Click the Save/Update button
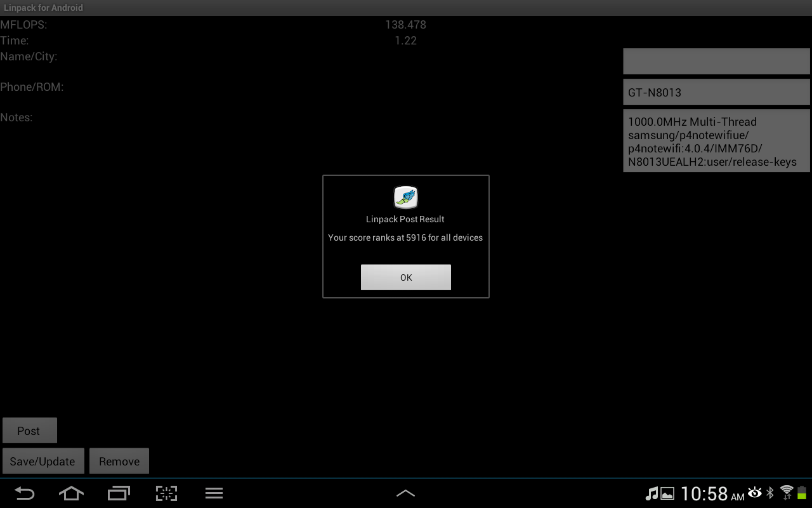 click(43, 461)
